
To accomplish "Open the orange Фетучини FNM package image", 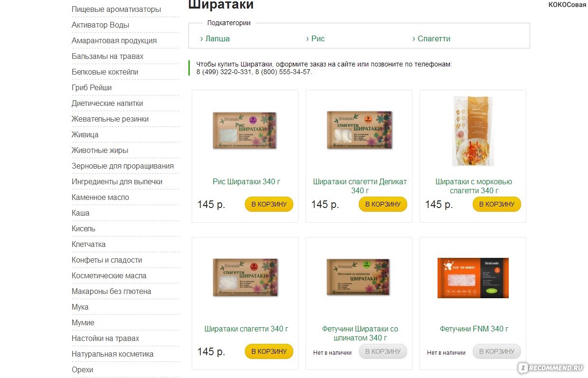I will [x=473, y=278].
